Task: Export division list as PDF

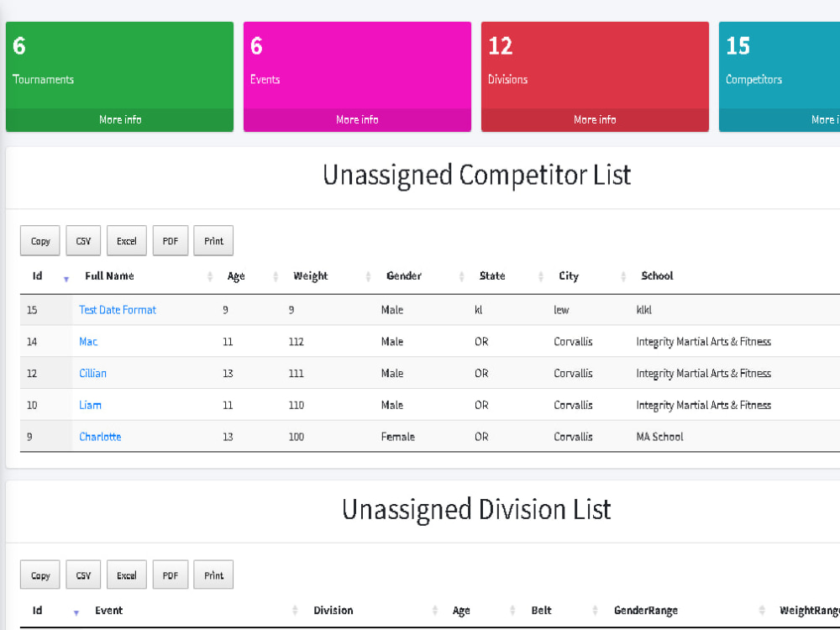Action: pyautogui.click(x=171, y=575)
